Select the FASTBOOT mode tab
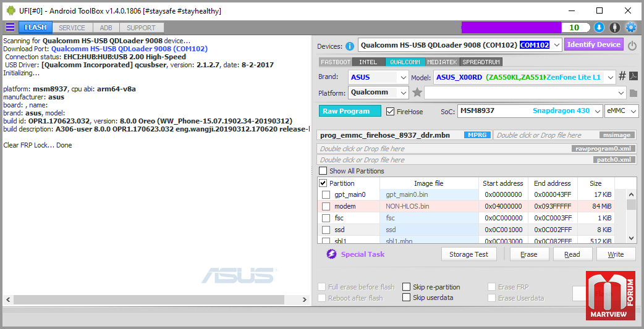 tap(336, 62)
